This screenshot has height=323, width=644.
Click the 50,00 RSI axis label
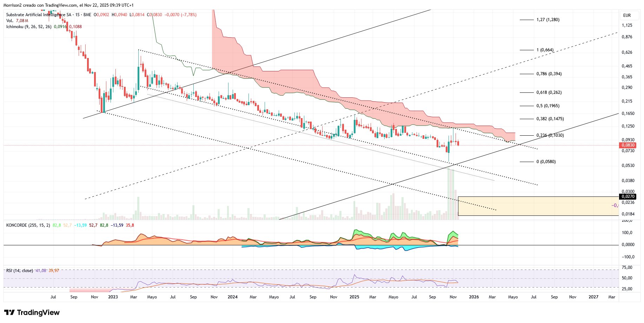tap(627, 278)
